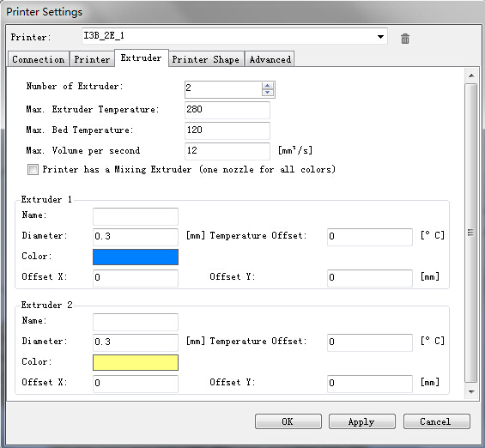Select the Extruder tab
485x448 pixels.
pyautogui.click(x=142, y=58)
